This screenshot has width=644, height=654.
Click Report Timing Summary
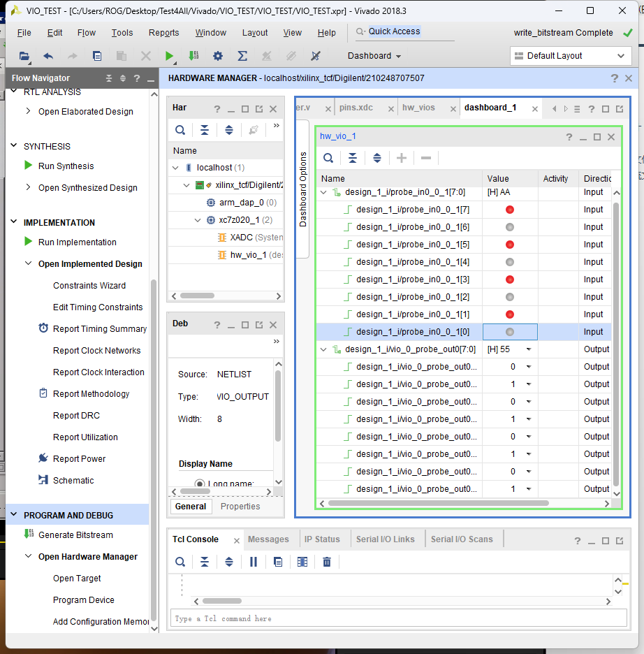click(x=100, y=329)
